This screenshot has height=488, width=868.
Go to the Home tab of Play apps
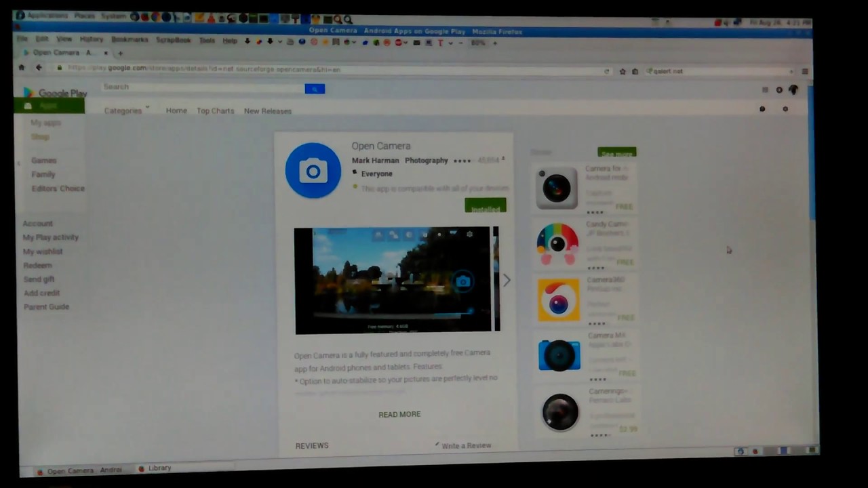(x=176, y=110)
